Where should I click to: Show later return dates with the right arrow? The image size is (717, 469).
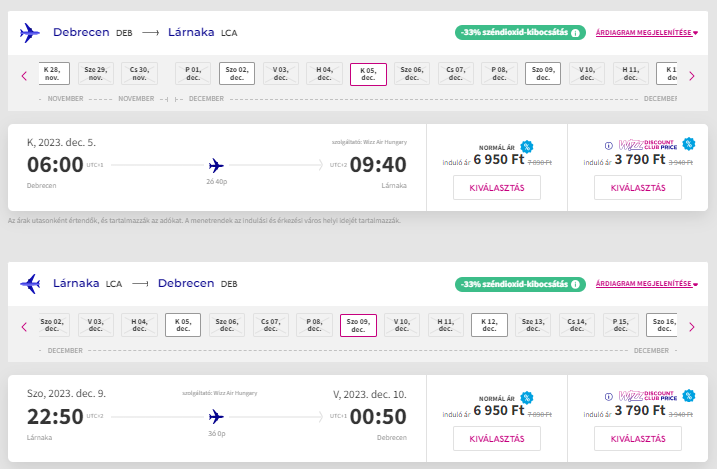[692, 327]
